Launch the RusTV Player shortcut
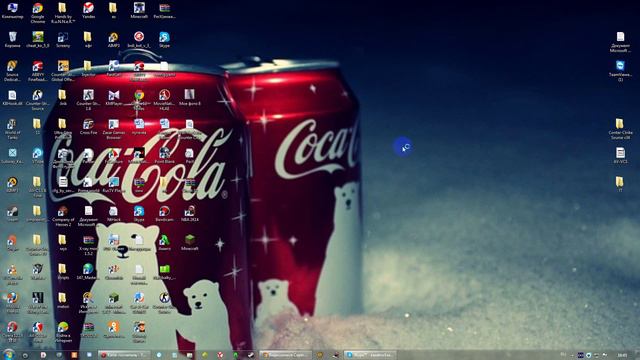 [113, 184]
